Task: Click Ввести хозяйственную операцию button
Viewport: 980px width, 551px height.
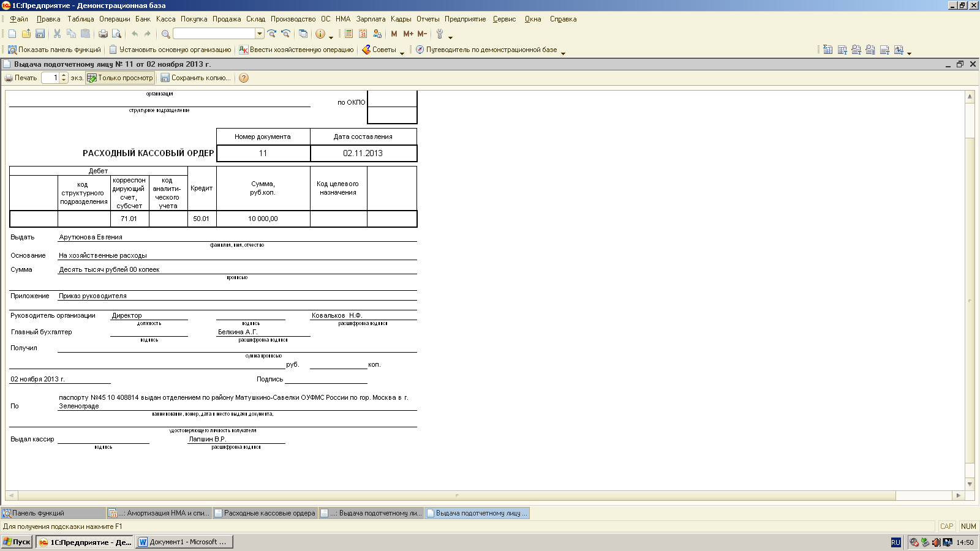Action: pos(296,50)
